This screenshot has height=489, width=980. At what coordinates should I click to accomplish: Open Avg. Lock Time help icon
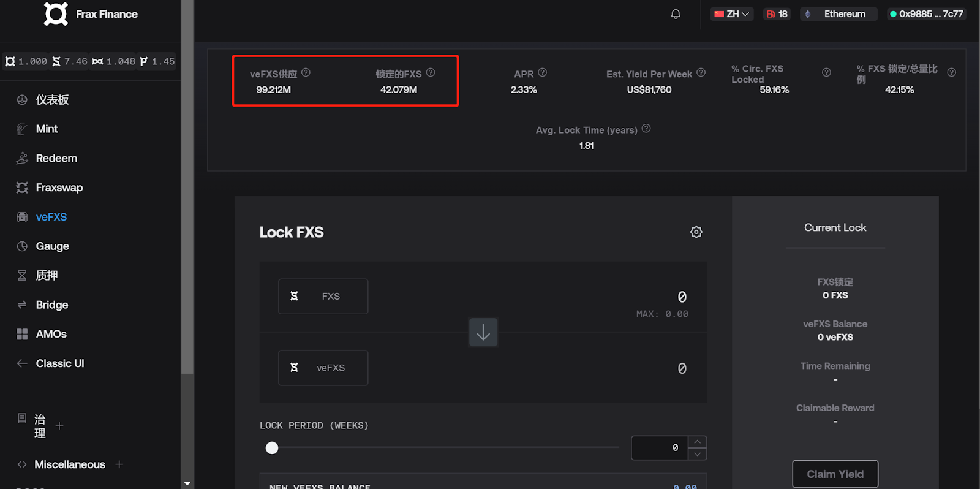coord(646,129)
